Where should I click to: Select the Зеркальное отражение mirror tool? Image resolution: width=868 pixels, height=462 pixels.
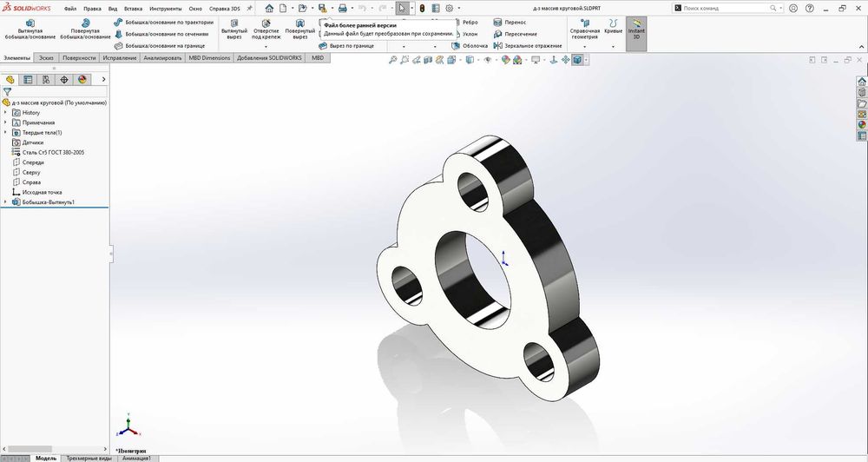coord(528,45)
